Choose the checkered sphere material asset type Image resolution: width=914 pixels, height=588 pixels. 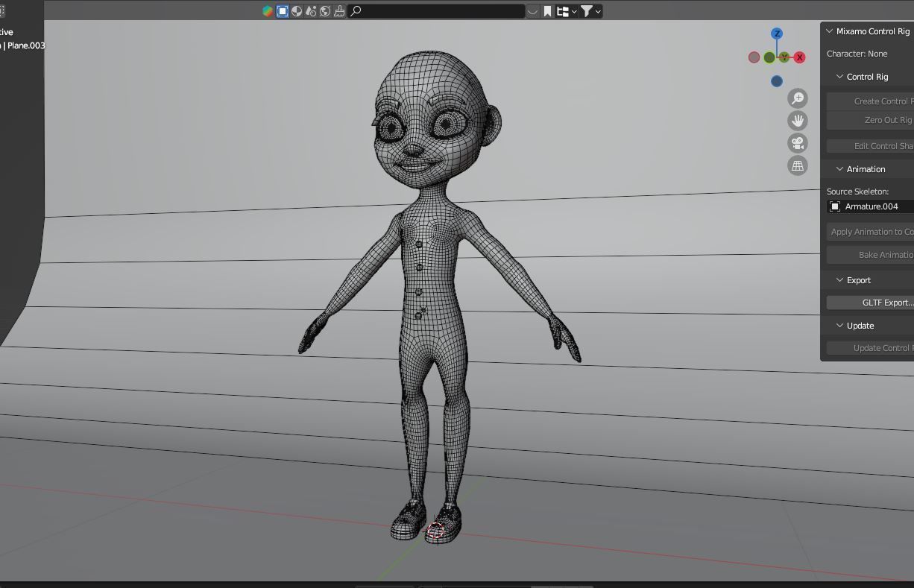tap(297, 11)
